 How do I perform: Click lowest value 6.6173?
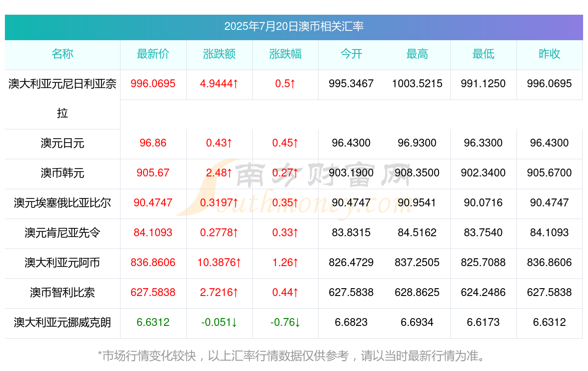point(484,322)
